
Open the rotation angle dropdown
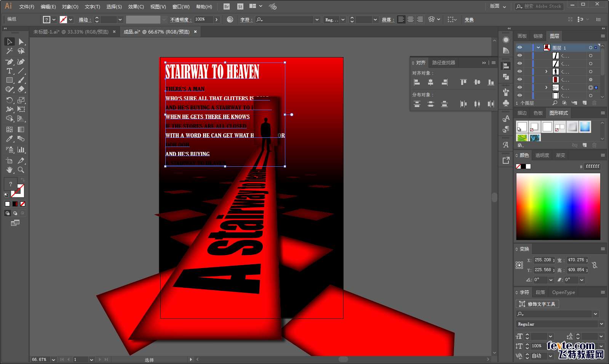pyautogui.click(x=551, y=280)
